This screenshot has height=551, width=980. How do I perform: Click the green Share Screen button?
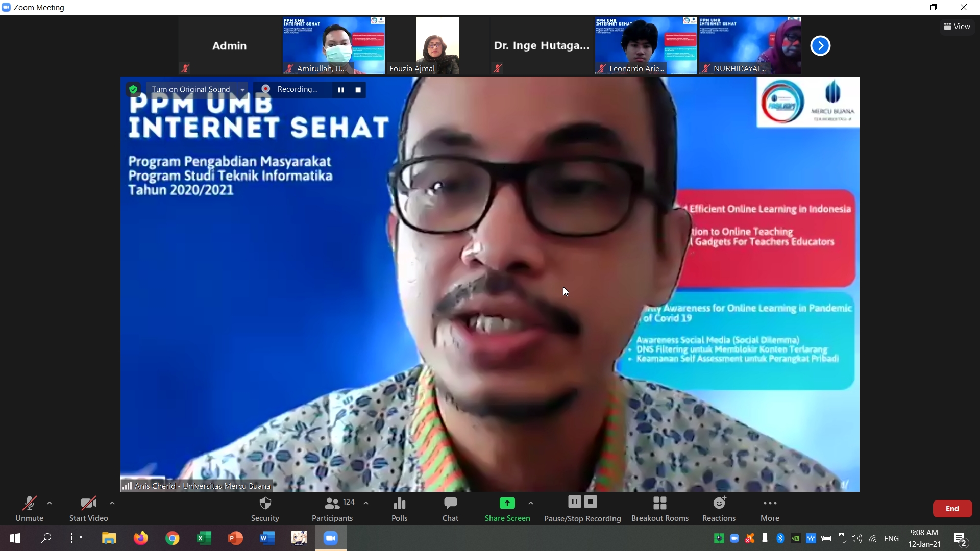(x=507, y=509)
